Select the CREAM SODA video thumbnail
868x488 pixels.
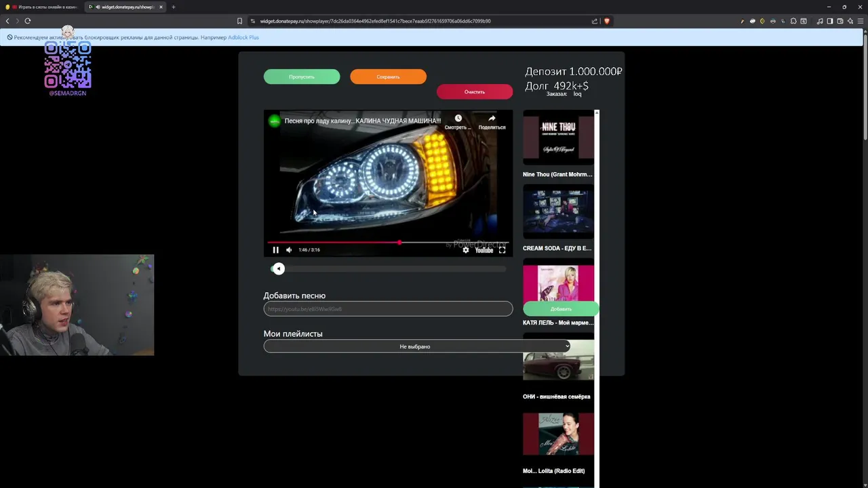pos(558,211)
